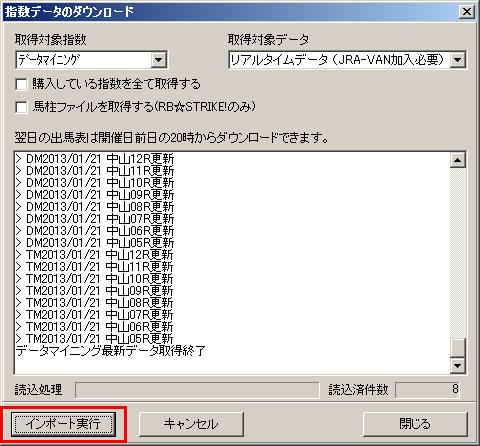The width and height of the screenshot is (480, 446).
Task: Select log line DM2013/01/21 中山12R更新
Action: coord(95,159)
